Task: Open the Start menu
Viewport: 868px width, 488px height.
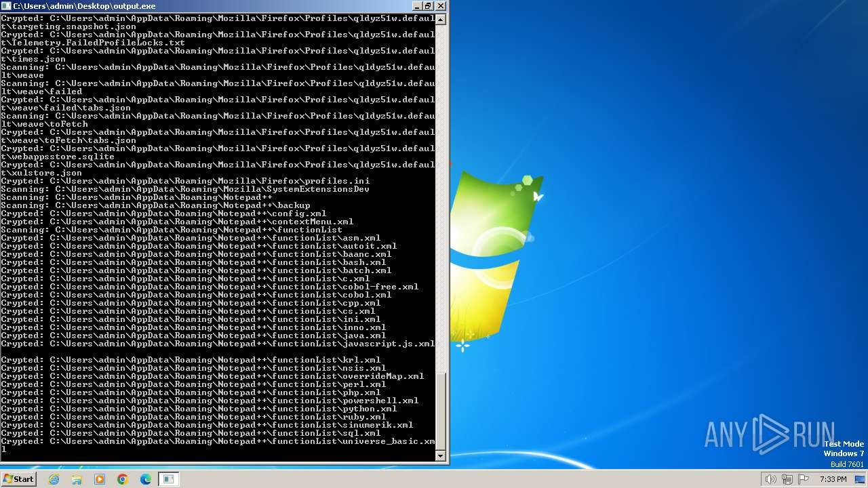Action: pyautogui.click(x=18, y=479)
